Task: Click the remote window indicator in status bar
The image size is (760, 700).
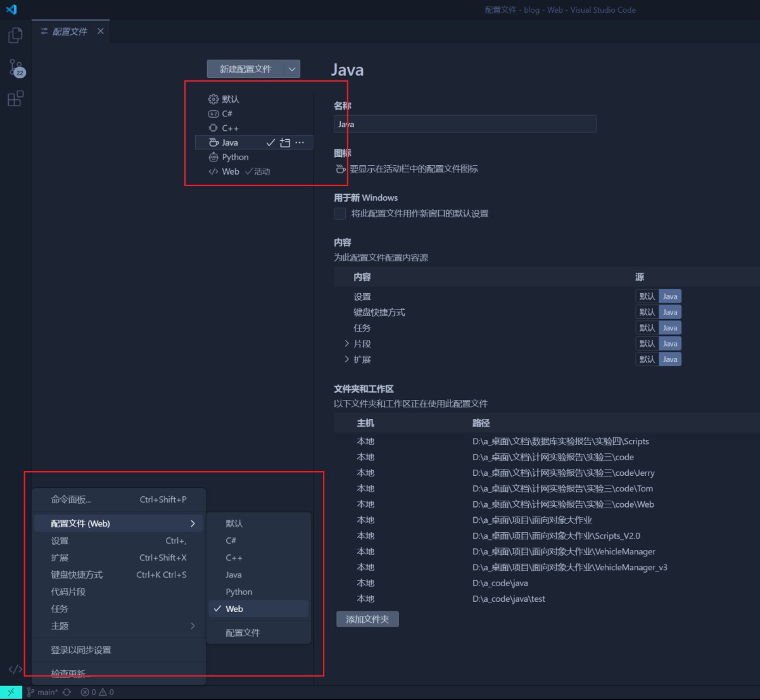Action: point(11,692)
